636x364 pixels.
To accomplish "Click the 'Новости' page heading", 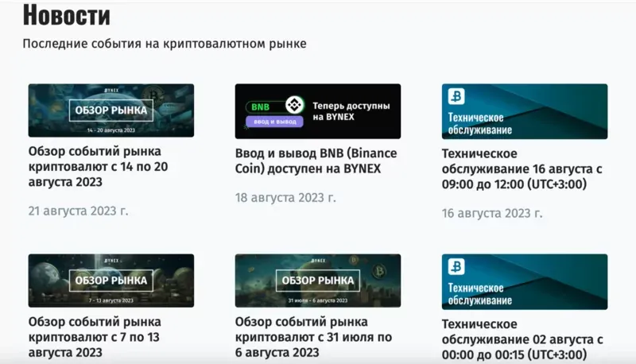I will (x=67, y=15).
